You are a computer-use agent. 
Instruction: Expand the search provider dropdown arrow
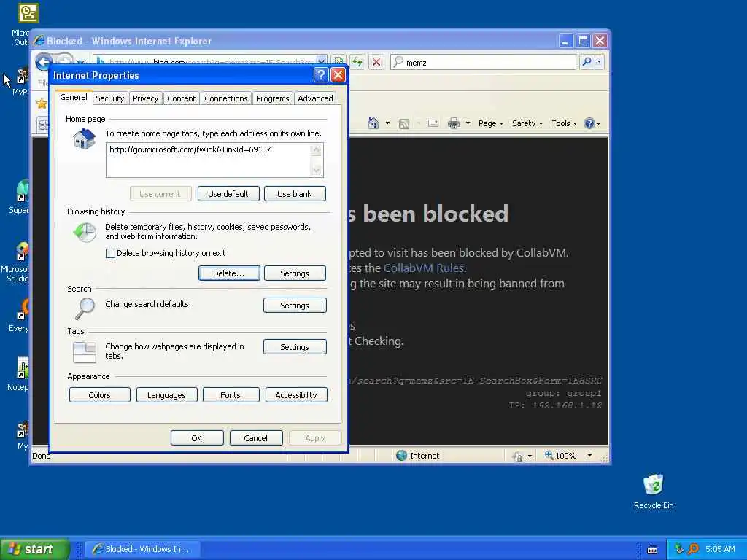pyautogui.click(x=600, y=62)
